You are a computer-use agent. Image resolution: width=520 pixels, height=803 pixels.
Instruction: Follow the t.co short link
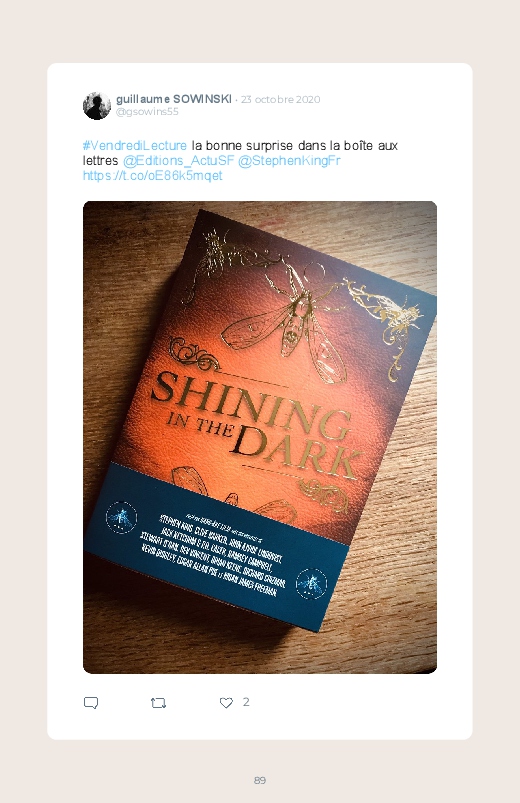pos(153,175)
